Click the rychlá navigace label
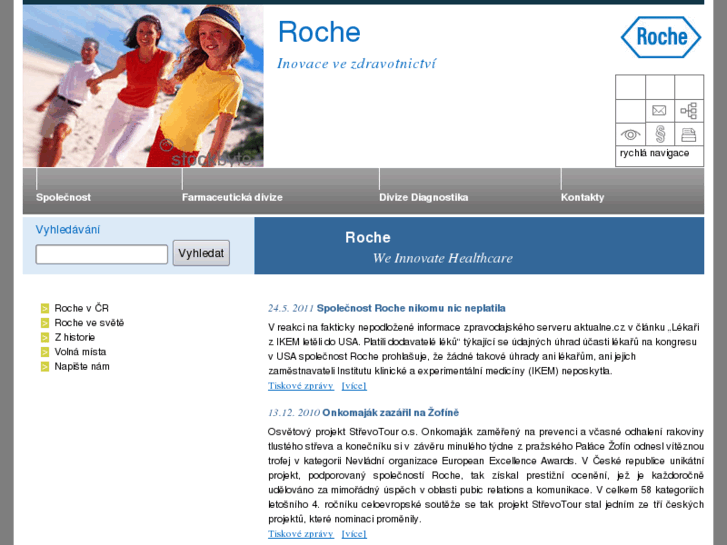Screen dimensions: 727x545 654,153
